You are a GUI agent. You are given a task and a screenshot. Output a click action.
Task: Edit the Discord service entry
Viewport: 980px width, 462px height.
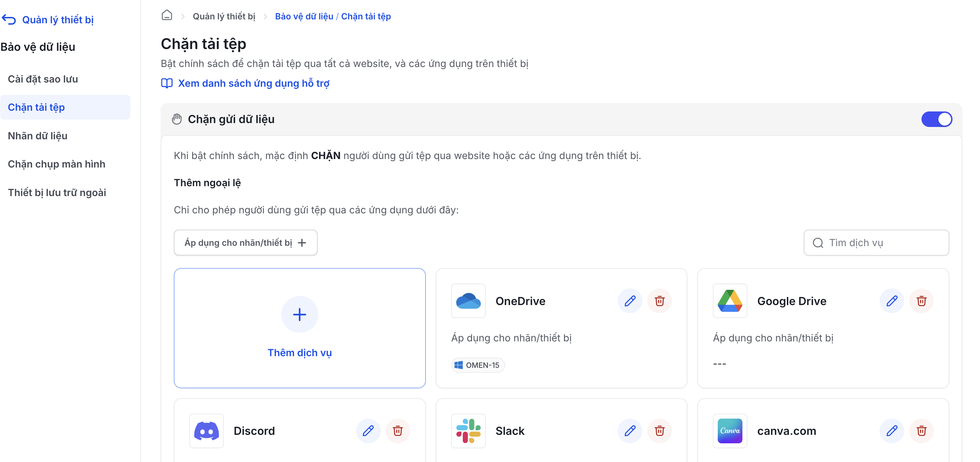[x=368, y=431]
